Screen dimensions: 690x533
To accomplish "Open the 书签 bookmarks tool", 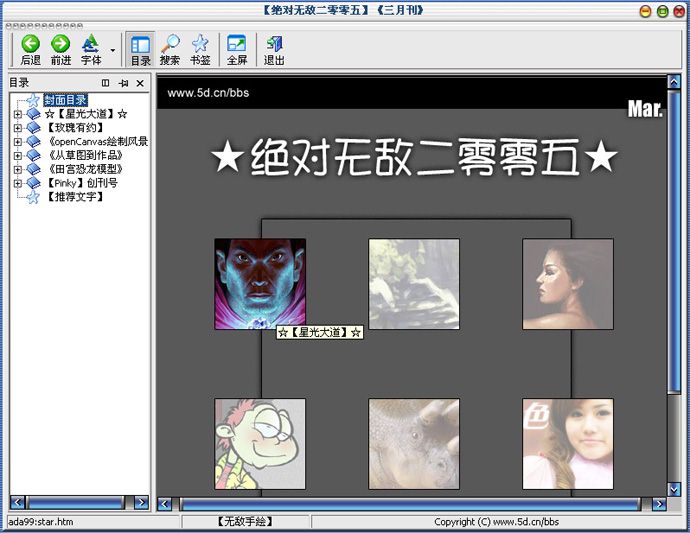I will tap(200, 50).
